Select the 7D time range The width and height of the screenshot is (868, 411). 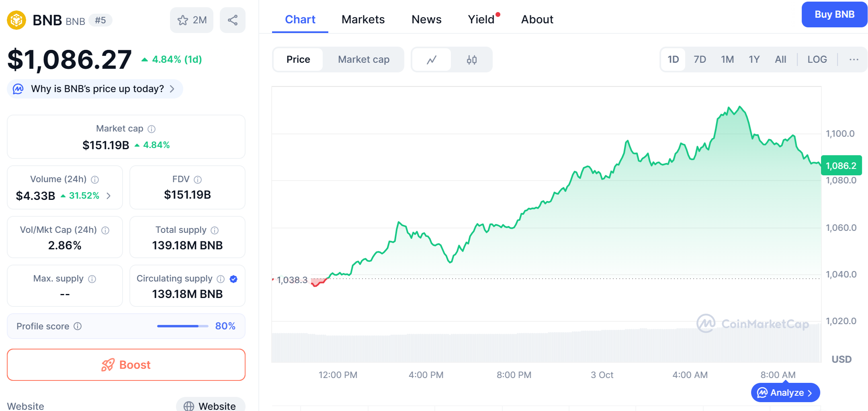pos(700,60)
